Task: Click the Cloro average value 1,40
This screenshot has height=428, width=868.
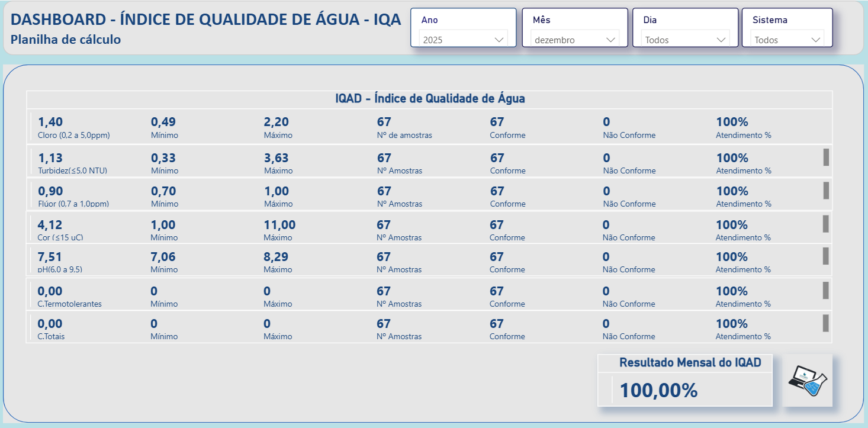Action: click(50, 123)
